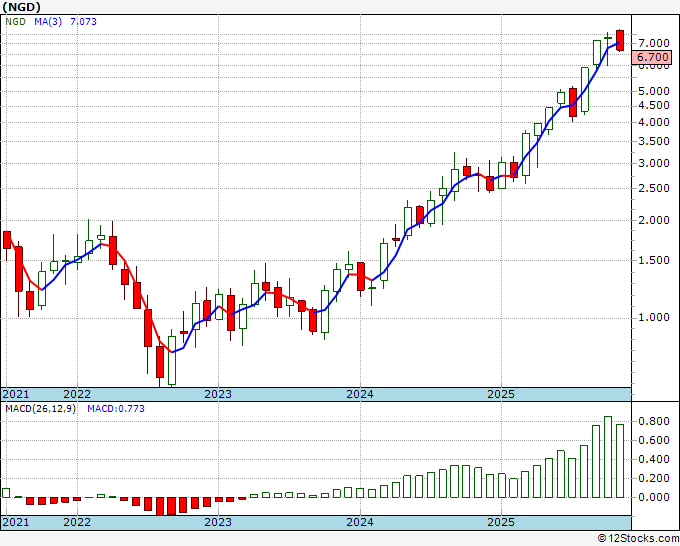680x546 pixels.
Task: Click 2023 on the MACD panel time axis
Action: pos(218,522)
